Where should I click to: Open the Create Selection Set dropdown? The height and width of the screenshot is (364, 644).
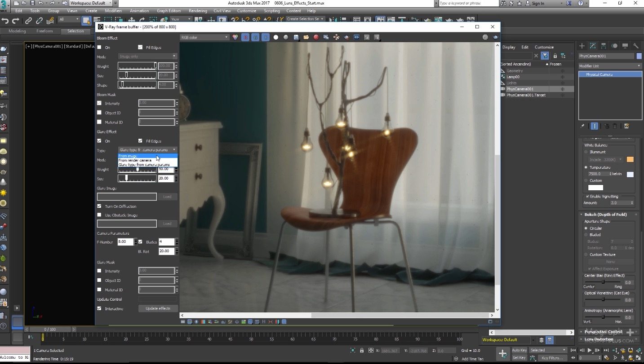pos(306,19)
